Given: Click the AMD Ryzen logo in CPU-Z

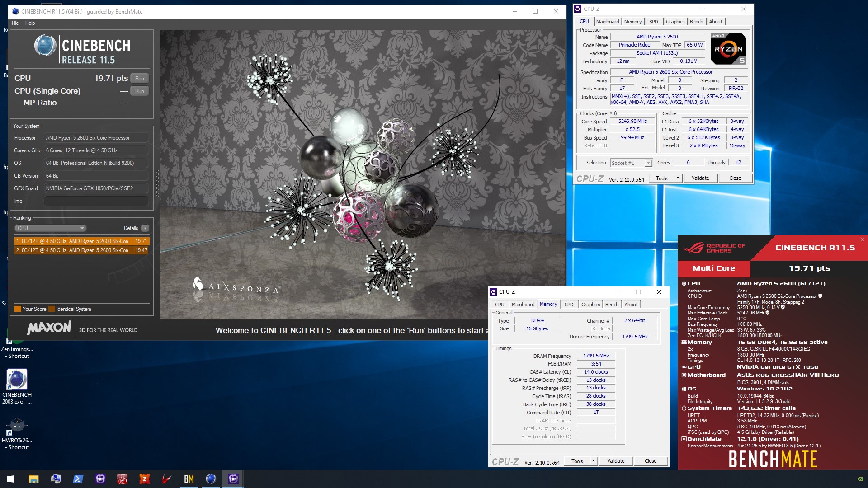Looking at the screenshot, I should [728, 49].
